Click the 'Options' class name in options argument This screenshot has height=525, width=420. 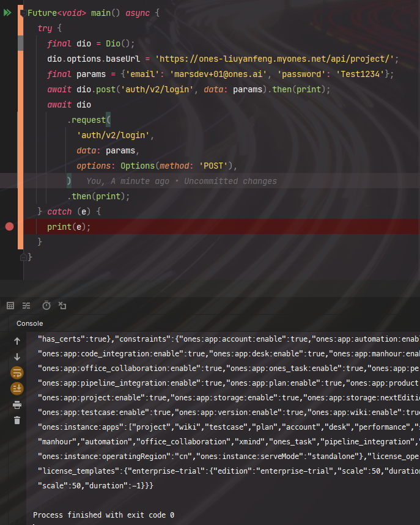pos(138,166)
